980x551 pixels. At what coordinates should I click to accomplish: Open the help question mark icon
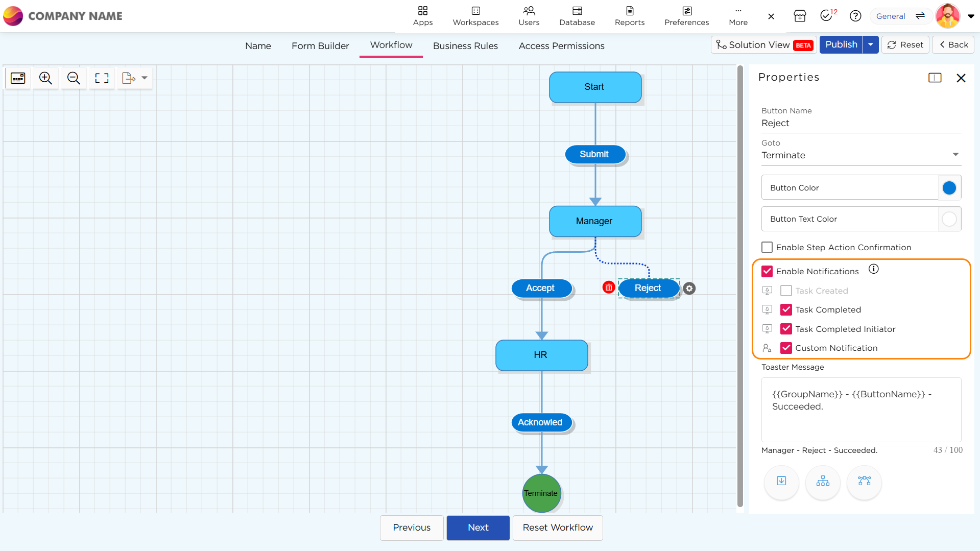(x=855, y=16)
